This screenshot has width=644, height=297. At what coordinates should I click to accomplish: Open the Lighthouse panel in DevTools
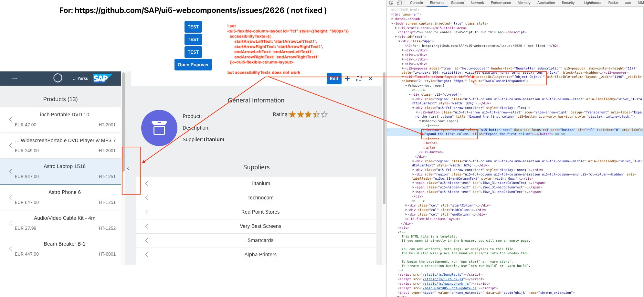[592, 3]
